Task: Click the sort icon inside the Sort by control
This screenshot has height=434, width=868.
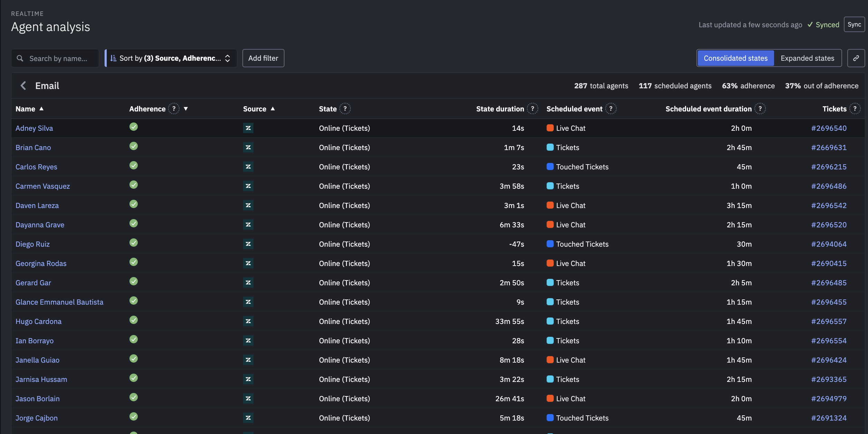Action: (113, 58)
